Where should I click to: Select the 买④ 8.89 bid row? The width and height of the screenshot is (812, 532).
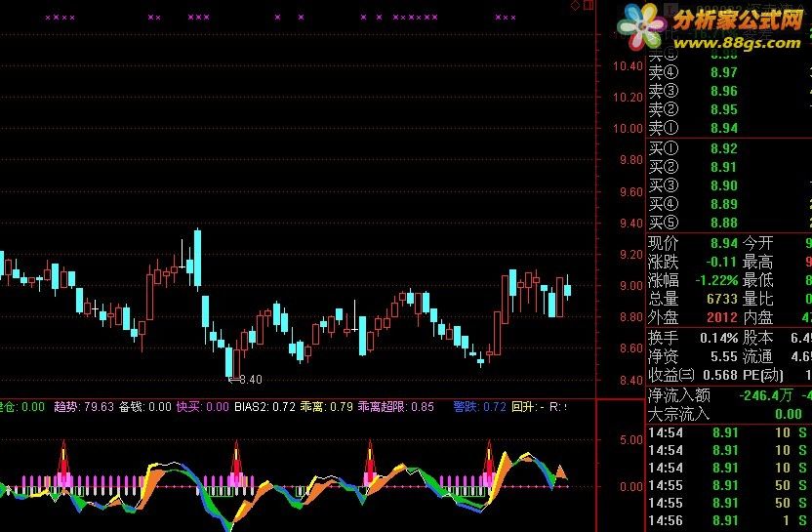tap(729, 204)
